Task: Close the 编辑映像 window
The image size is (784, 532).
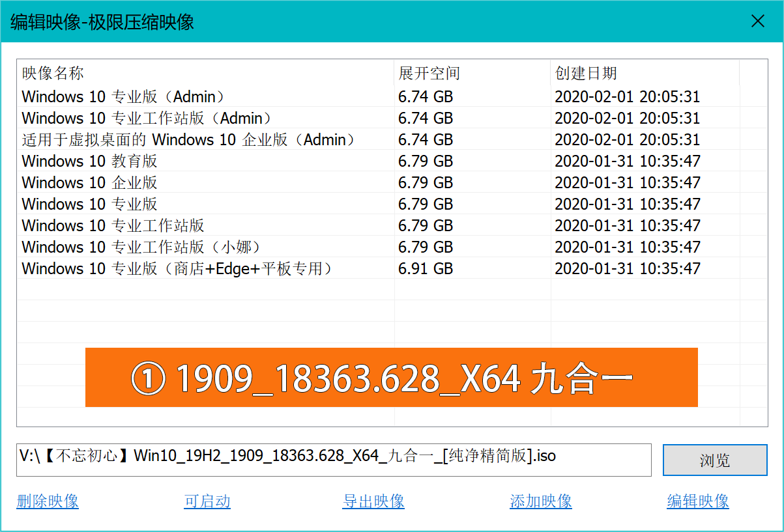Action: (758, 21)
